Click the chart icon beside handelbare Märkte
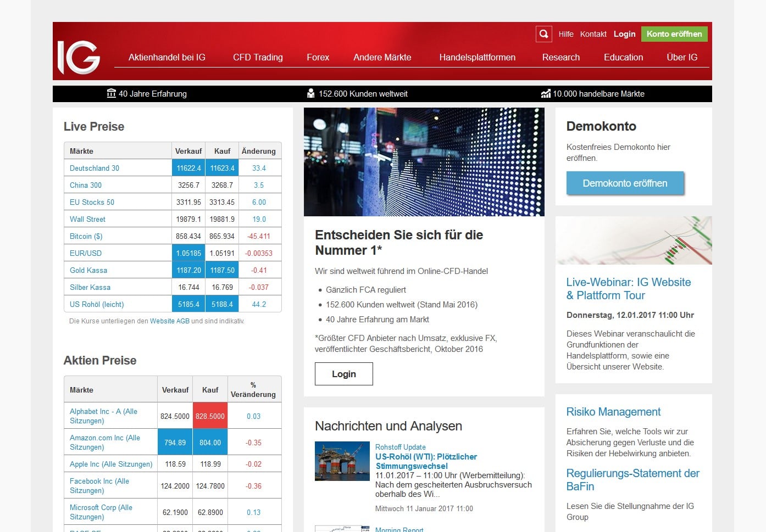Viewport: 766px width, 532px height. click(x=546, y=93)
